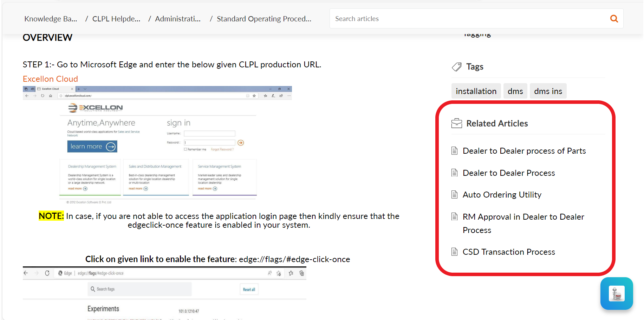
Task: Select the Standard Operating Procedure breadcrumb
Action: tap(264, 19)
